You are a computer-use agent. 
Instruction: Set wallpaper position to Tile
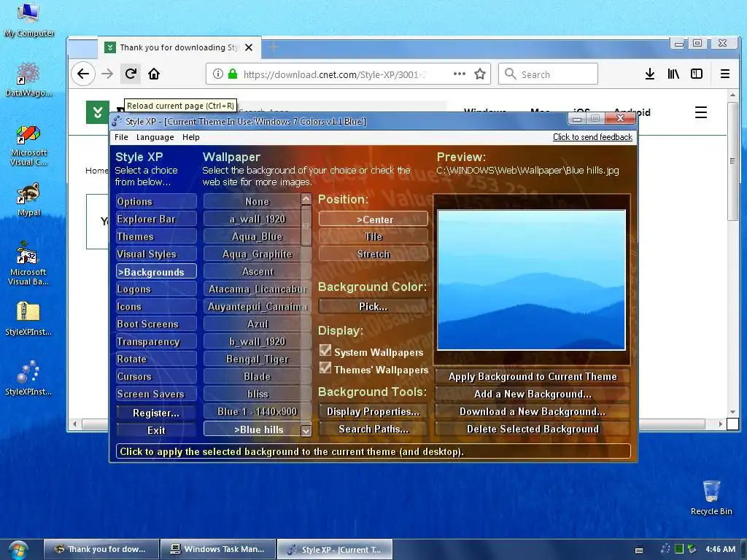(x=373, y=237)
